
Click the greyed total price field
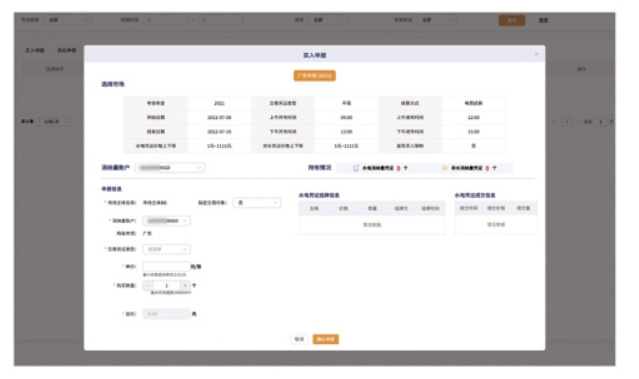pos(166,314)
